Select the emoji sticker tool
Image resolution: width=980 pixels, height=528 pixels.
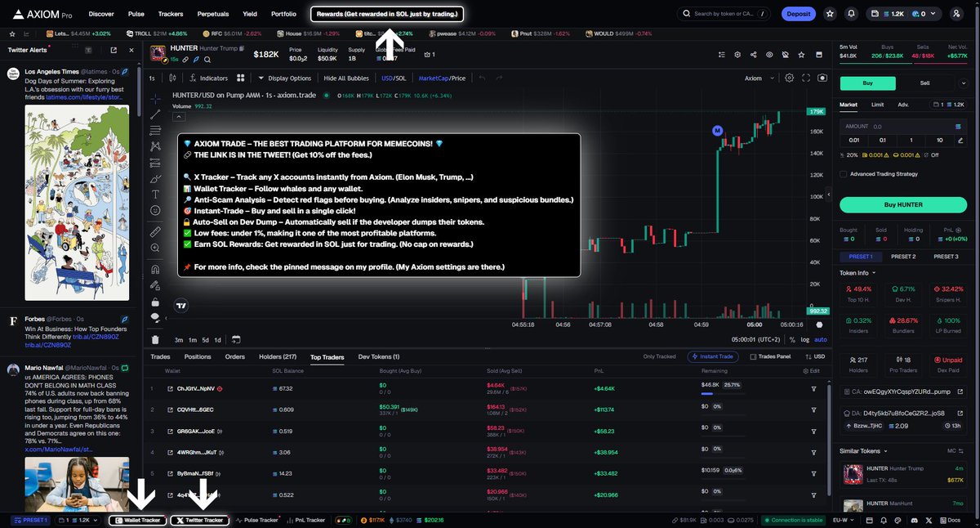[x=155, y=210]
